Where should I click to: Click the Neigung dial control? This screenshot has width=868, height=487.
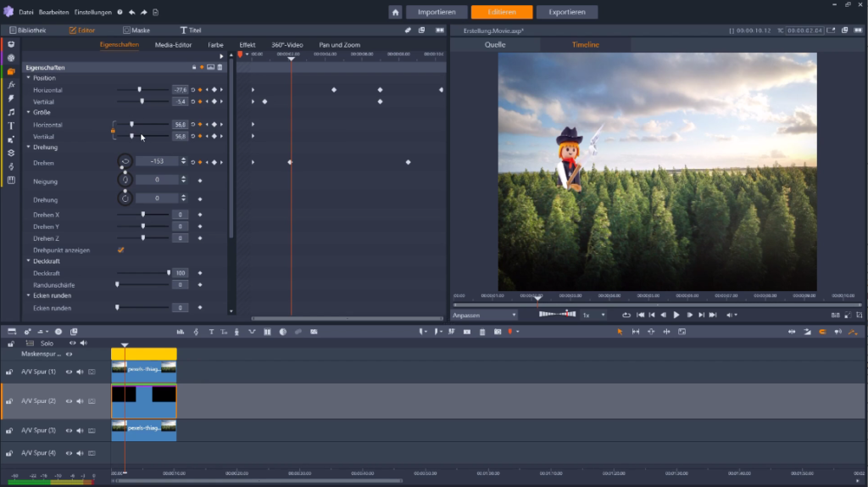[125, 180]
